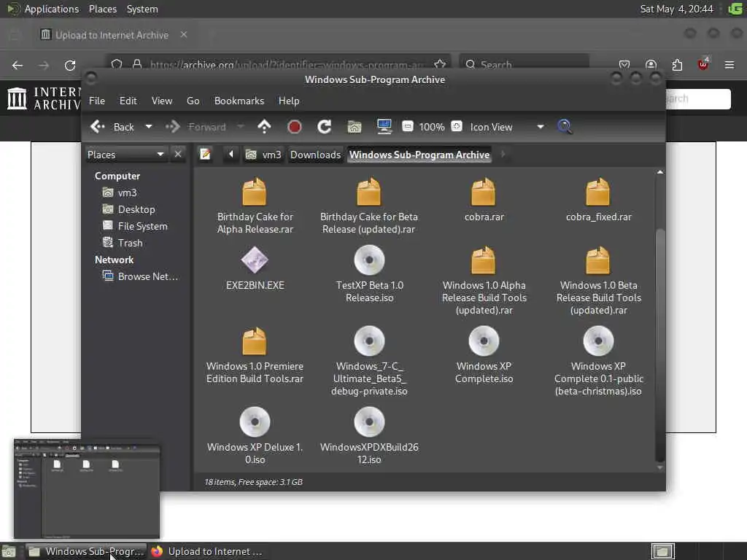This screenshot has height=560, width=747.
Task: Close the Places sidebar pane
Action: click(178, 155)
